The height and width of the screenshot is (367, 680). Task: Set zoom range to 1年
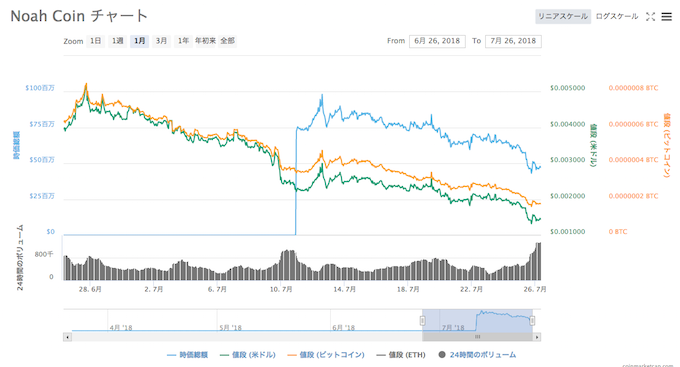183,41
